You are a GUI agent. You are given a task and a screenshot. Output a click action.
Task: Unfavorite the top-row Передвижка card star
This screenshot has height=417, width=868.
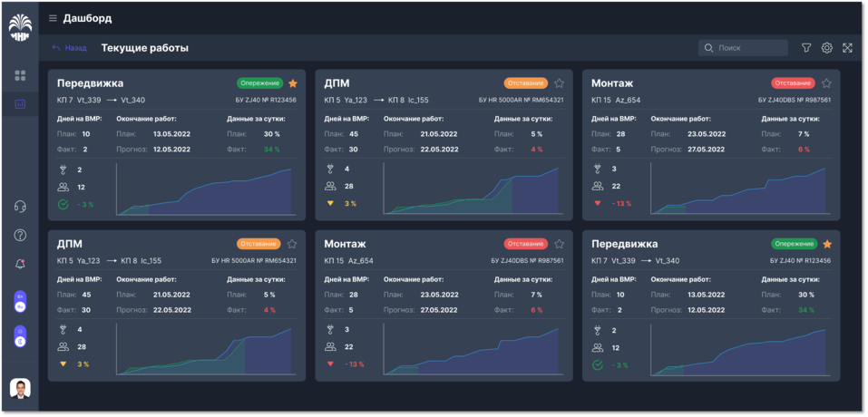(x=292, y=83)
